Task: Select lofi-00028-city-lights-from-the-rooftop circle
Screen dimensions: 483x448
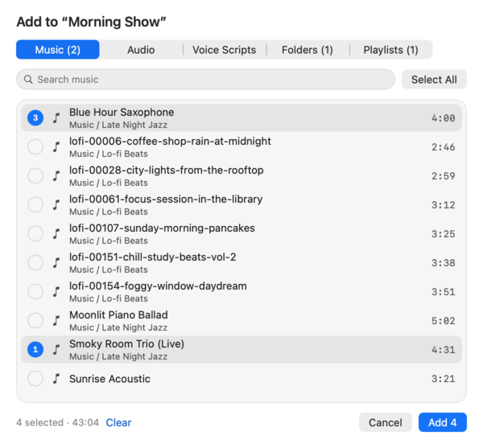Action: click(35, 175)
